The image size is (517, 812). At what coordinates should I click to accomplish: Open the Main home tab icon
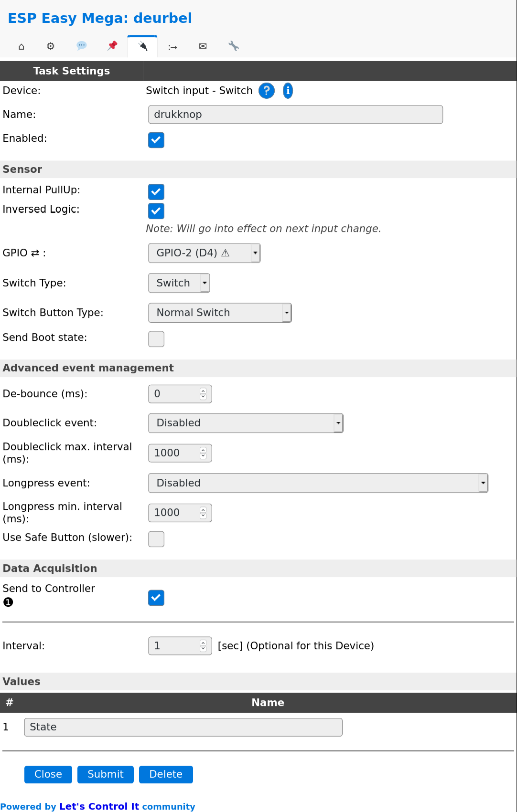tap(21, 46)
